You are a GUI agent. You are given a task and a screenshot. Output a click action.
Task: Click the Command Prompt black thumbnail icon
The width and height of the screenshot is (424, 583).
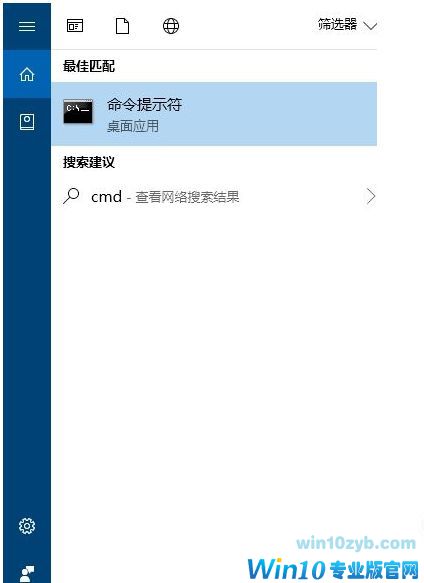pyautogui.click(x=78, y=112)
